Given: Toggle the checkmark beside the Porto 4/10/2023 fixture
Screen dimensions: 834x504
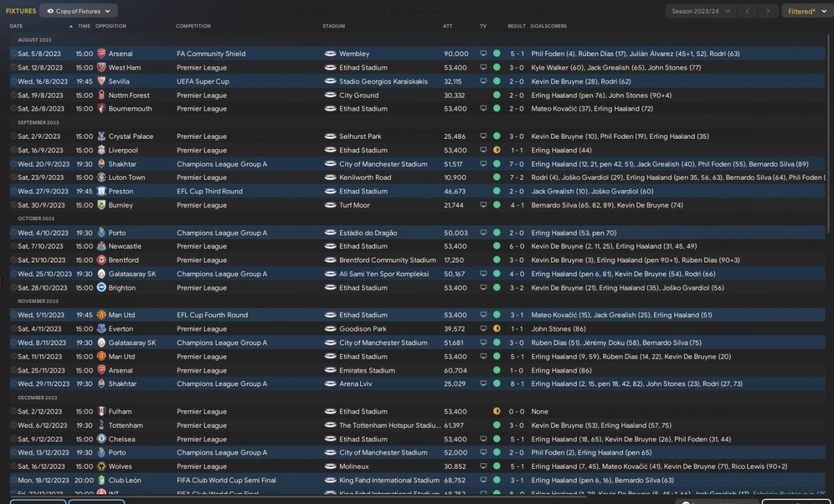Looking at the screenshot, I should click(x=14, y=233).
